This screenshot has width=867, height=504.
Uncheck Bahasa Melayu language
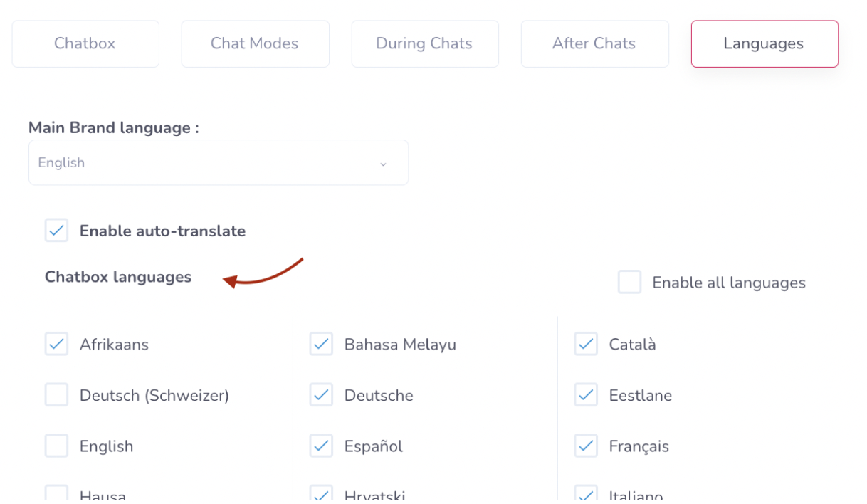[x=322, y=344]
